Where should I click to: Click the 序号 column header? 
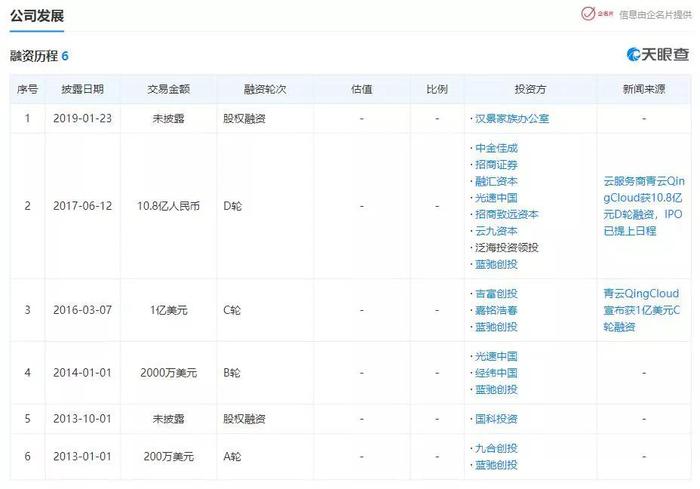pyautogui.click(x=27, y=89)
